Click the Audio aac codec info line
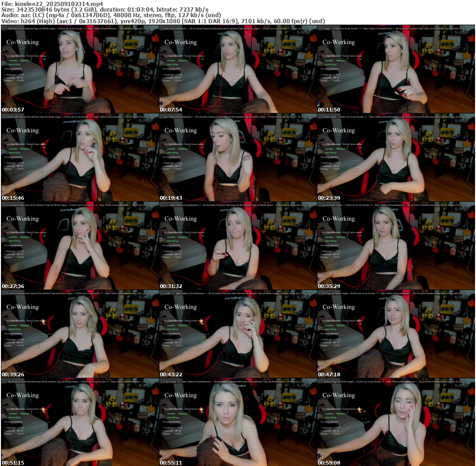Image resolution: width=476 pixels, height=466 pixels. point(111,15)
